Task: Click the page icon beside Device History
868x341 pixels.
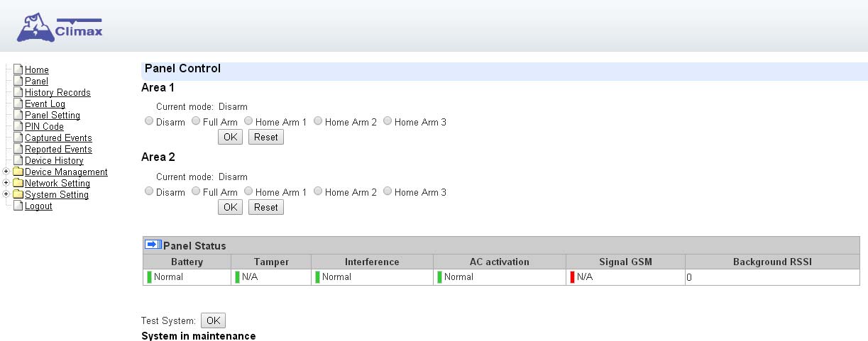Action: 19,160
